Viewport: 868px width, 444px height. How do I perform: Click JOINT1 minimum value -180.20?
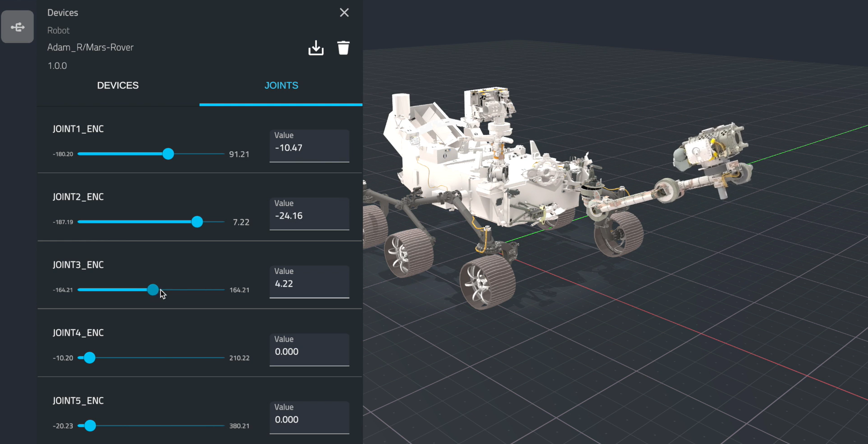[x=63, y=154]
